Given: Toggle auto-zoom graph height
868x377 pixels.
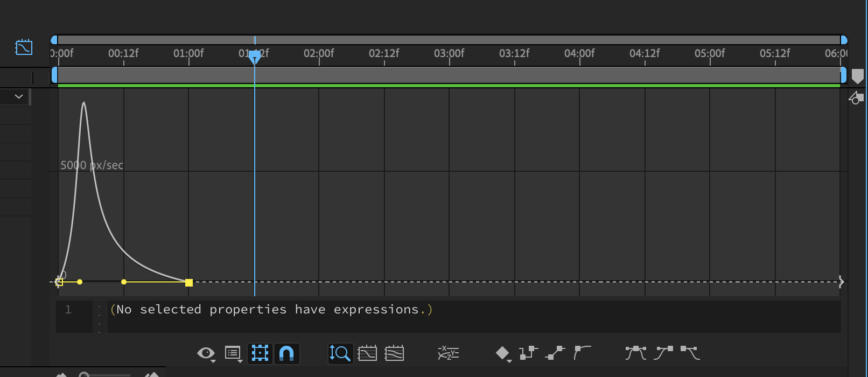Looking at the screenshot, I should (340, 353).
